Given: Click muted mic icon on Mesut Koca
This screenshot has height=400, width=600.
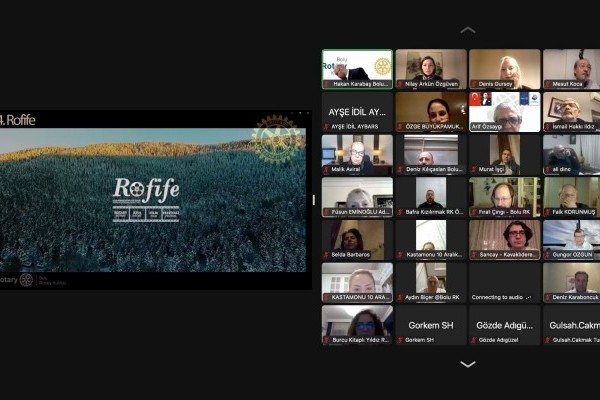Looking at the screenshot, I should (548, 84).
